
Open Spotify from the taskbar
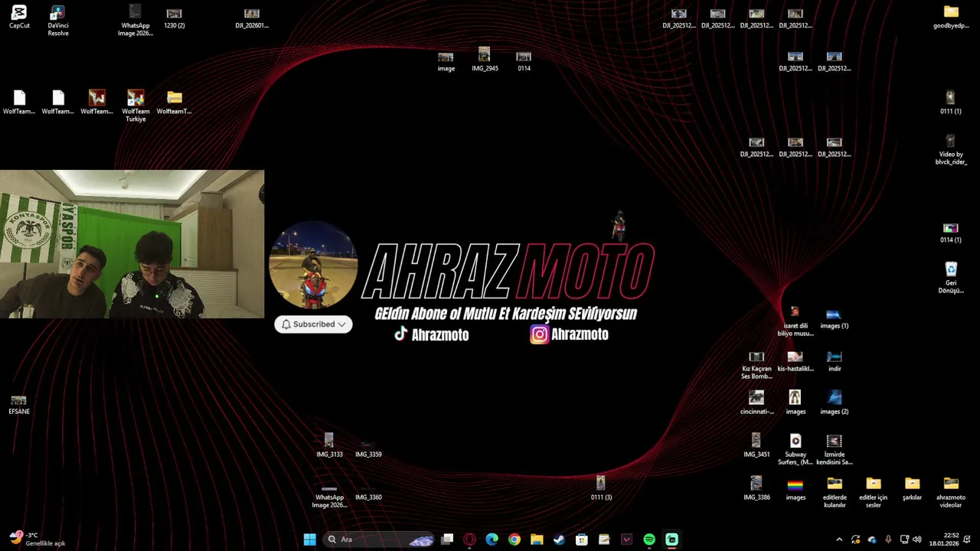click(649, 540)
